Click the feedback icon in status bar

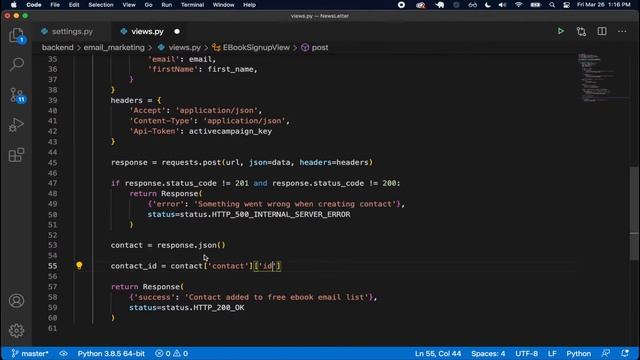(x=606, y=353)
